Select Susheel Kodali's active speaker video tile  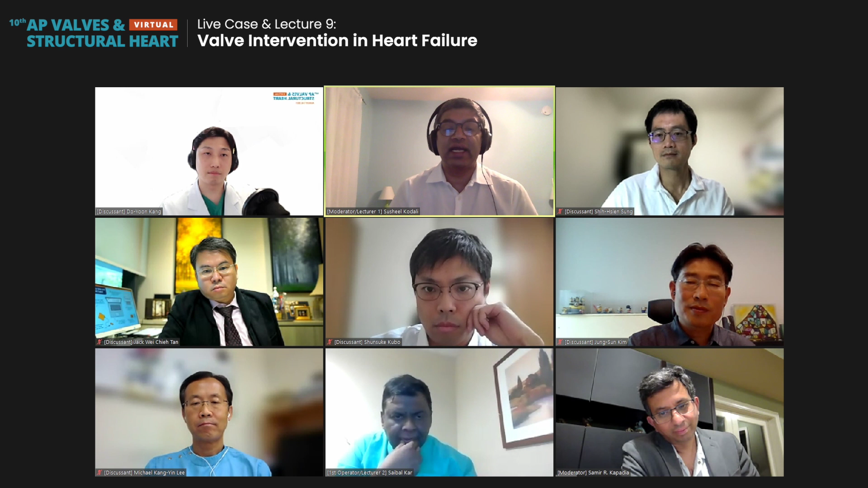click(x=439, y=151)
